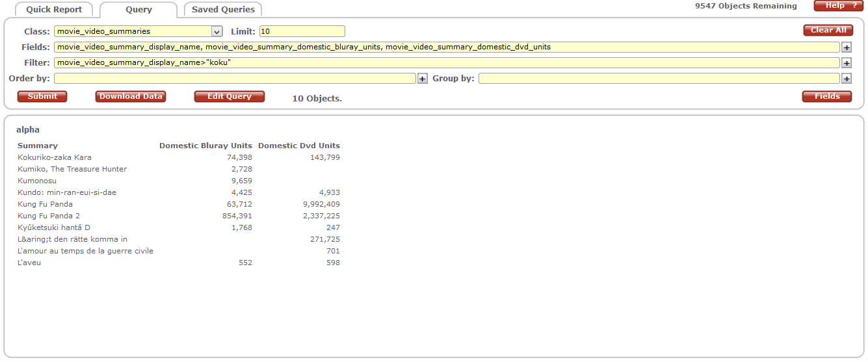Click the Group by input field
Image resolution: width=868 pixels, height=362 pixels.
[x=659, y=79]
